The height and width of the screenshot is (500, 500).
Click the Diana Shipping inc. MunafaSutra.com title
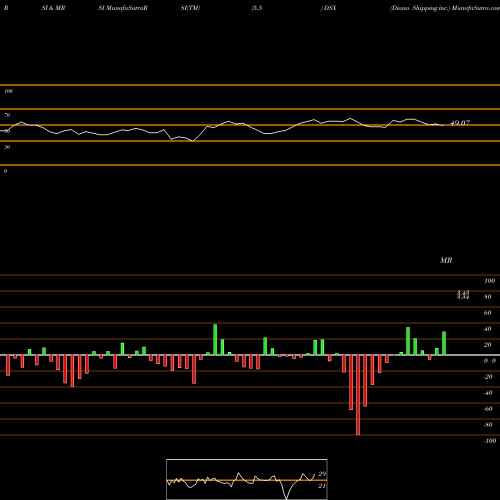click(x=445, y=8)
